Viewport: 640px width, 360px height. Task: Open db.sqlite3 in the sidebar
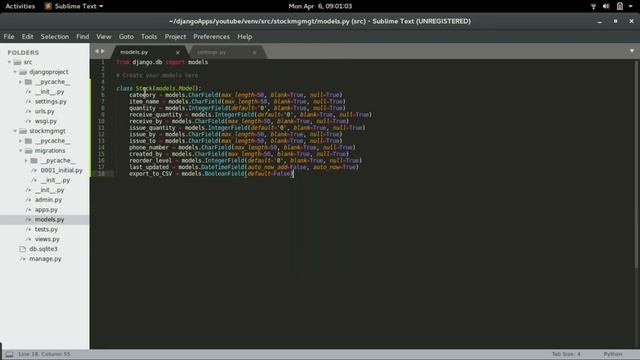pos(43,249)
